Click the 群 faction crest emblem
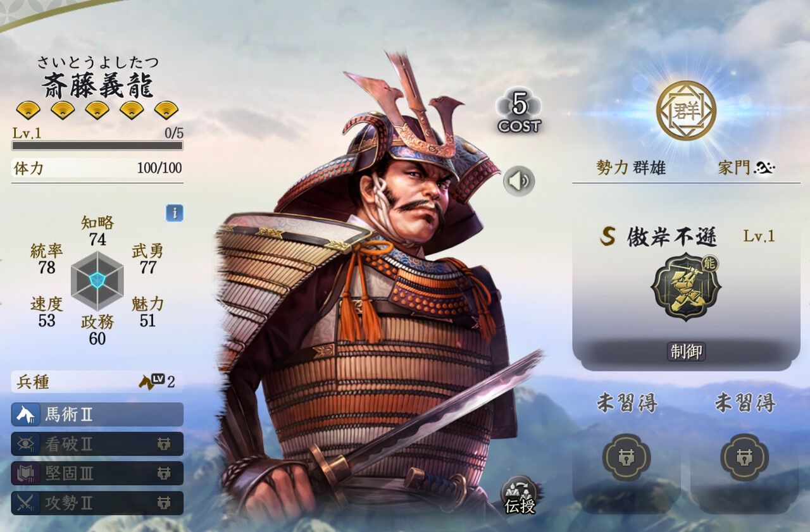Screen dimensions: 810x532 click(686, 111)
